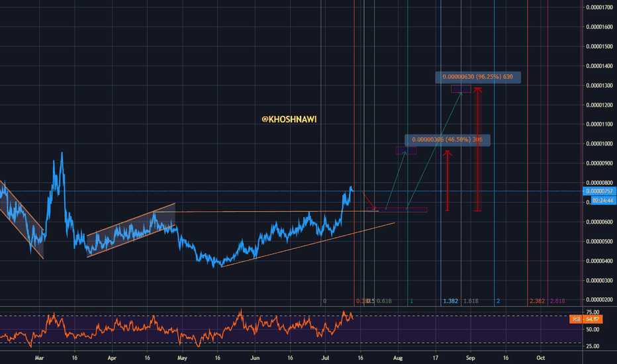The width and height of the screenshot is (617, 364).
Task: Select the Fib time zone 1.382 label
Action: tap(451, 301)
